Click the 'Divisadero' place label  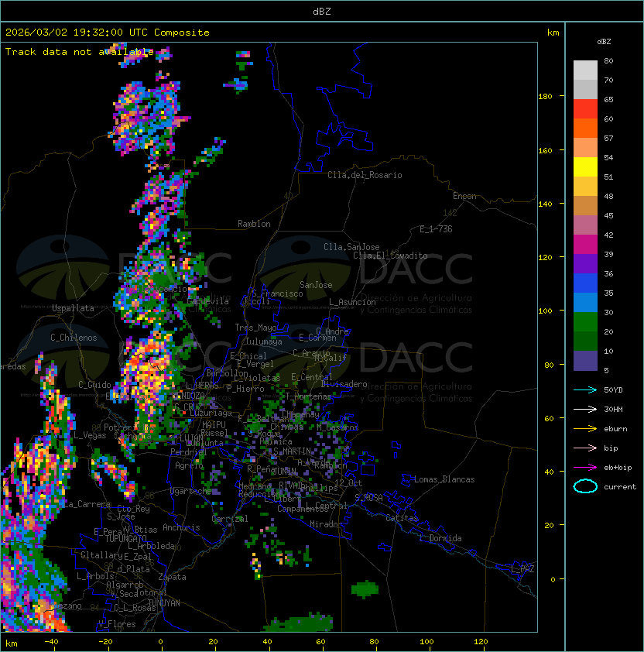click(x=344, y=384)
